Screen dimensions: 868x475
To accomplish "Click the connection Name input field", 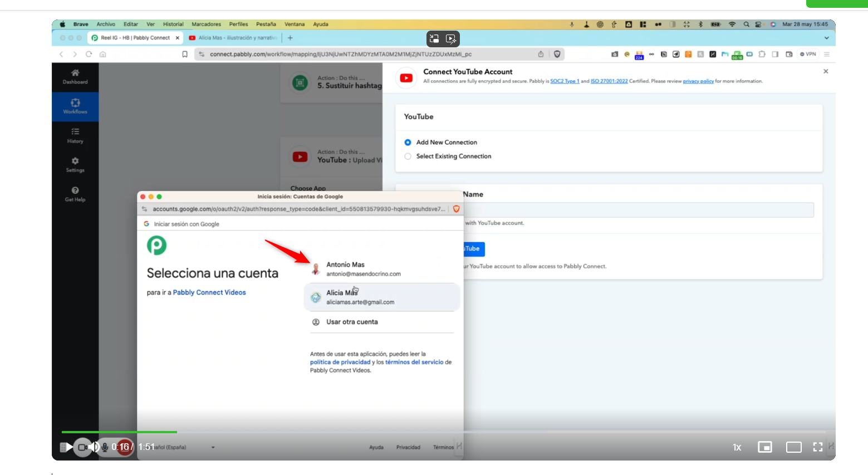I will click(639, 210).
